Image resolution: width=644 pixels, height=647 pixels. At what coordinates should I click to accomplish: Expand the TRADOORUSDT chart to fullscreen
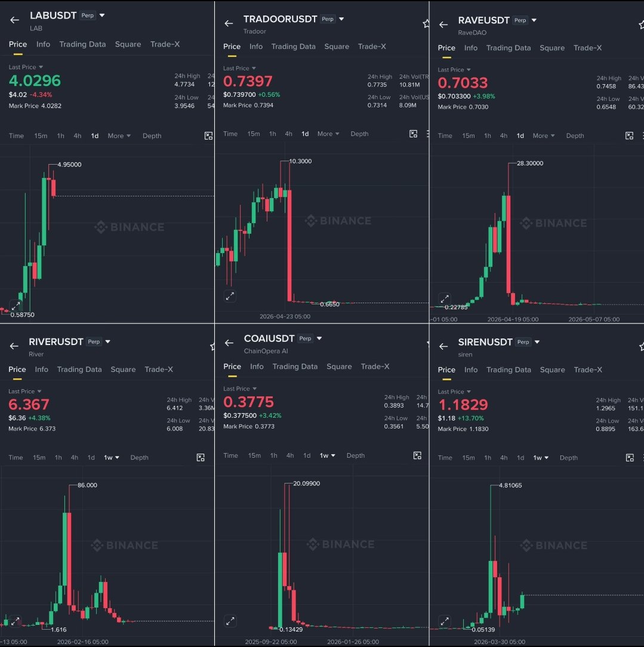pos(230,296)
